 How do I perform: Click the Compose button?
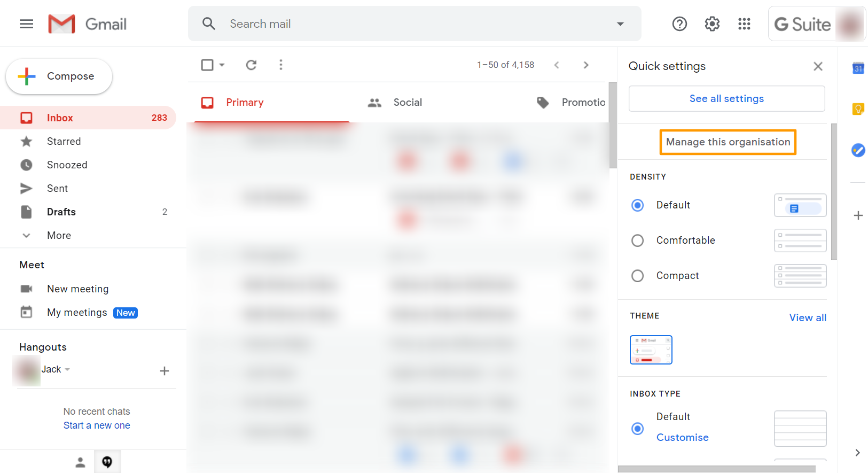(59, 76)
